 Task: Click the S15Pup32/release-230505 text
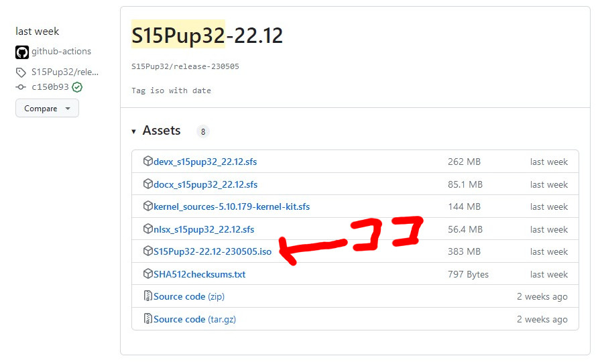tap(185, 66)
